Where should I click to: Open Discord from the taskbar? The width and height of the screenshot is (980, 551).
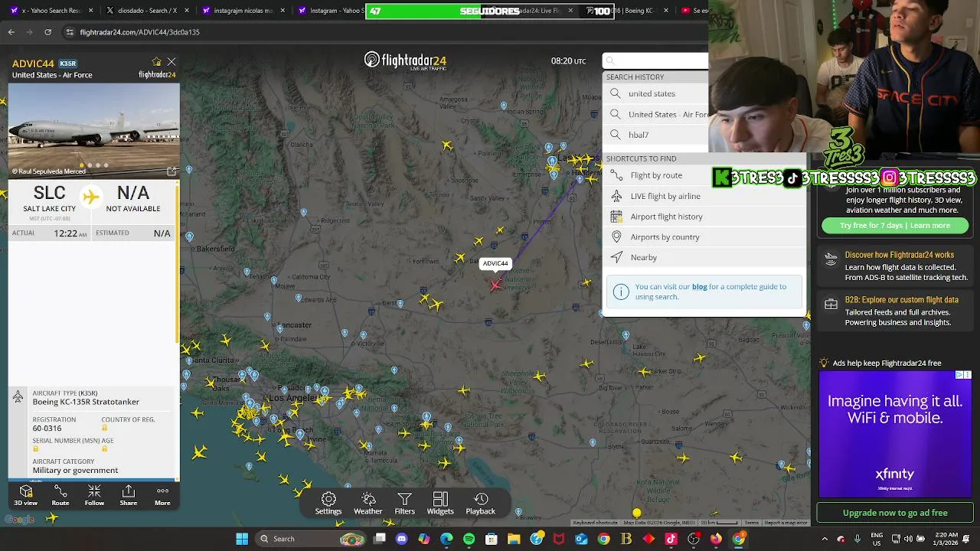pos(402,539)
